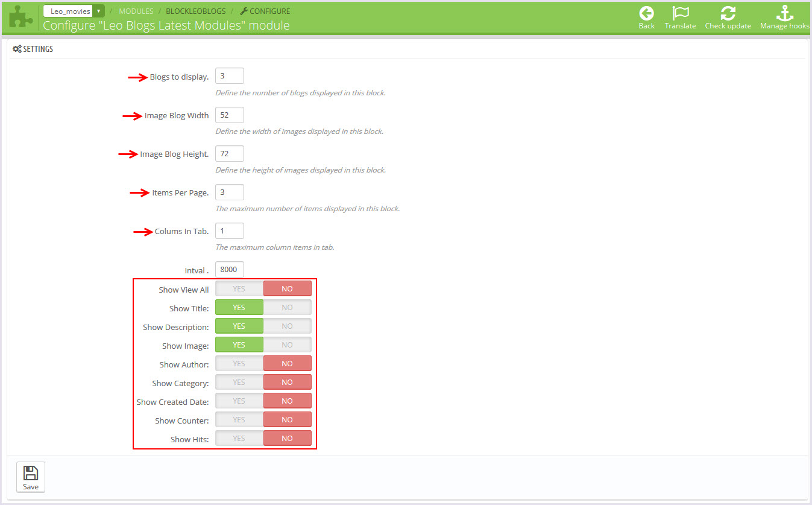This screenshot has width=812, height=505.
Task: Click the 'Items Per Page.' label
Action: click(181, 193)
